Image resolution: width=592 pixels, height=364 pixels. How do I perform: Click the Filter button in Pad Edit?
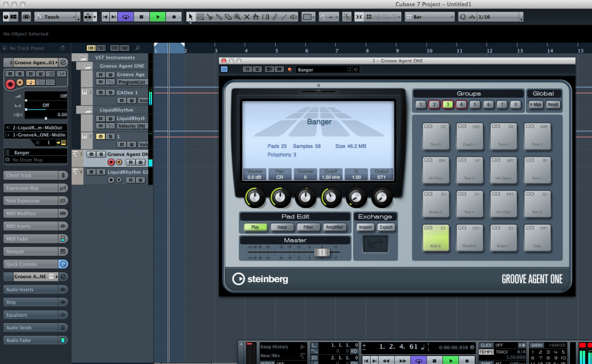tap(308, 227)
